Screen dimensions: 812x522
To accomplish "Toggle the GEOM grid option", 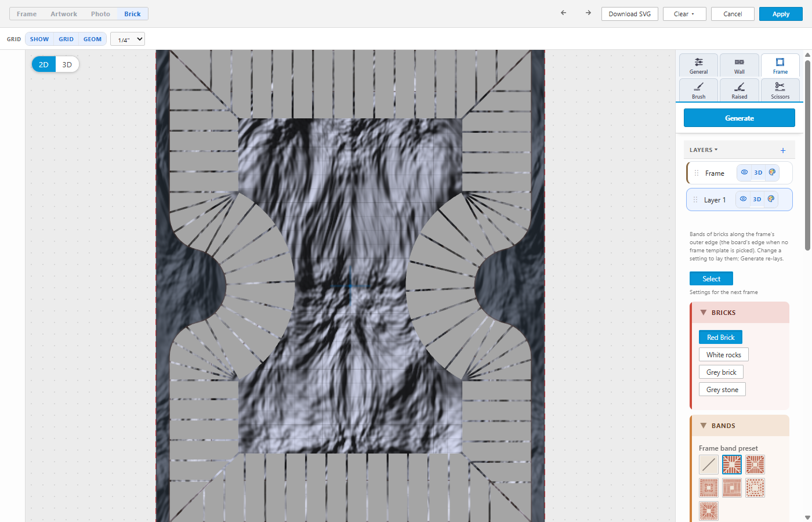I will 92,39.
